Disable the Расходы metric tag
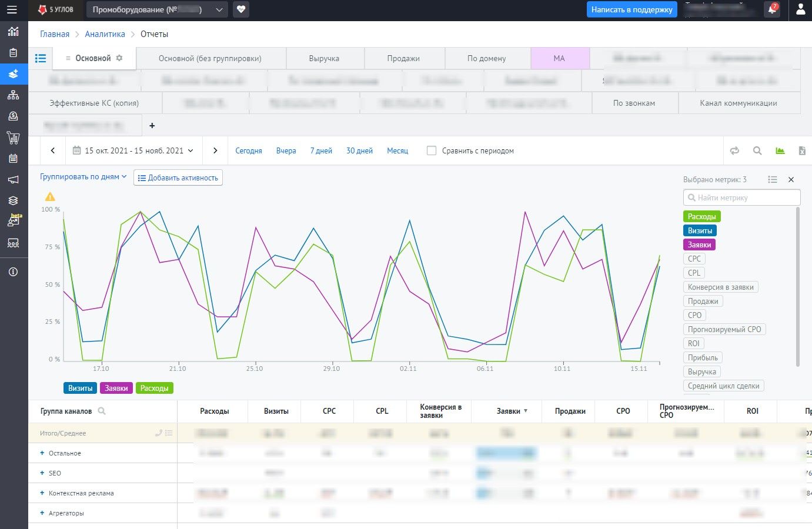812x529 pixels. 701,216
